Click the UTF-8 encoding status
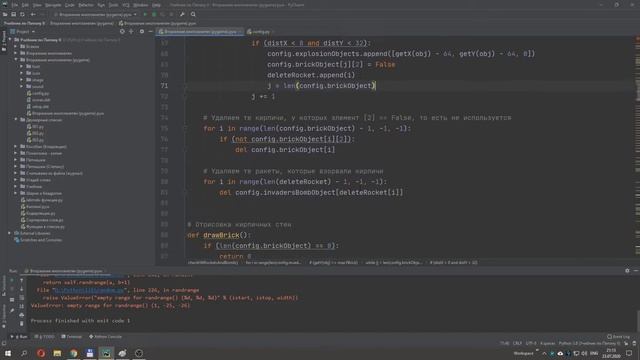Viewport: 640px width, 360px height. tap(531, 344)
